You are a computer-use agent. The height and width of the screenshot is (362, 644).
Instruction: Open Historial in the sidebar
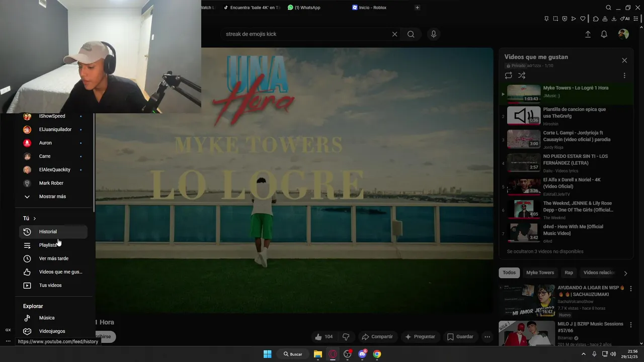click(x=53, y=232)
